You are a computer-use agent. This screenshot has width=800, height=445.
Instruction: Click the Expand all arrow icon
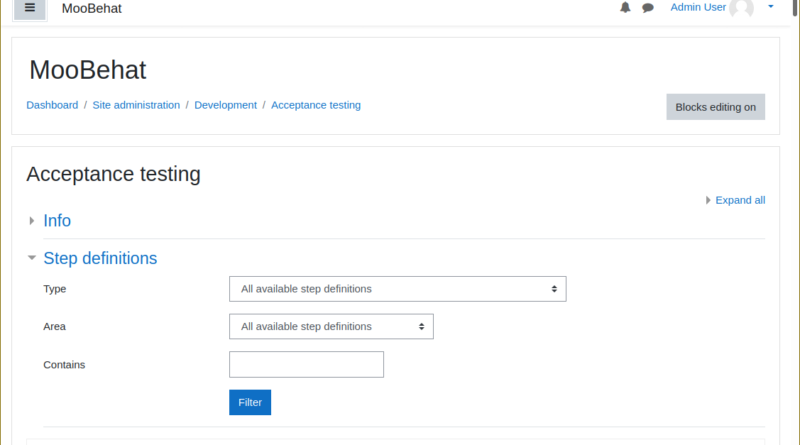pyautogui.click(x=708, y=200)
